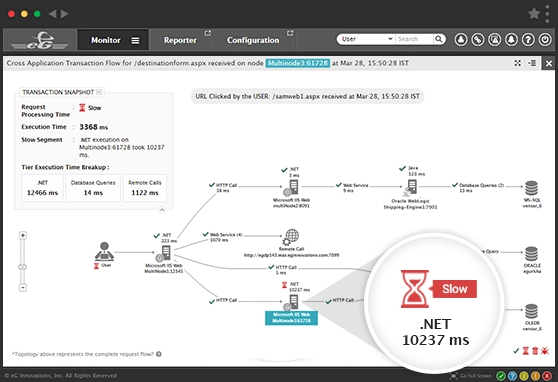558x382 pixels.
Task: Open the vertical dots browser menu
Action: (548, 14)
